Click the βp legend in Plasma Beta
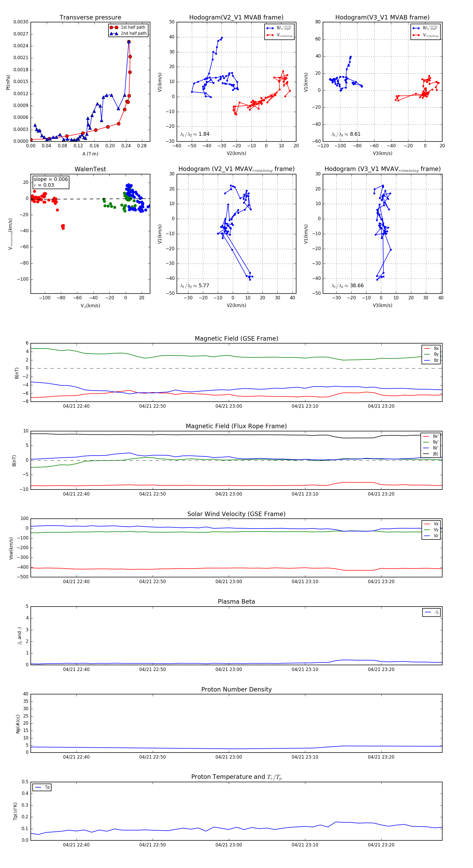This screenshot has height=868, width=473. point(431,612)
